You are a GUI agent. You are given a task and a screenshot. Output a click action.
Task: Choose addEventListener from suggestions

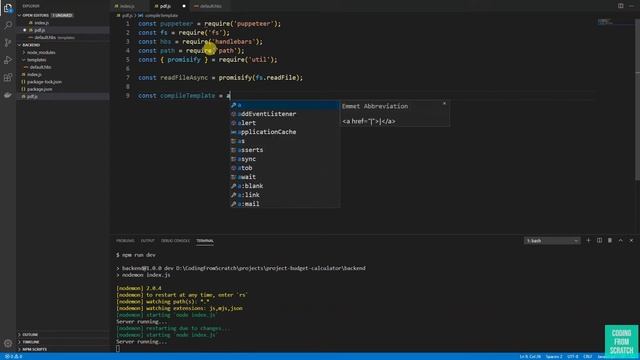click(x=284, y=114)
